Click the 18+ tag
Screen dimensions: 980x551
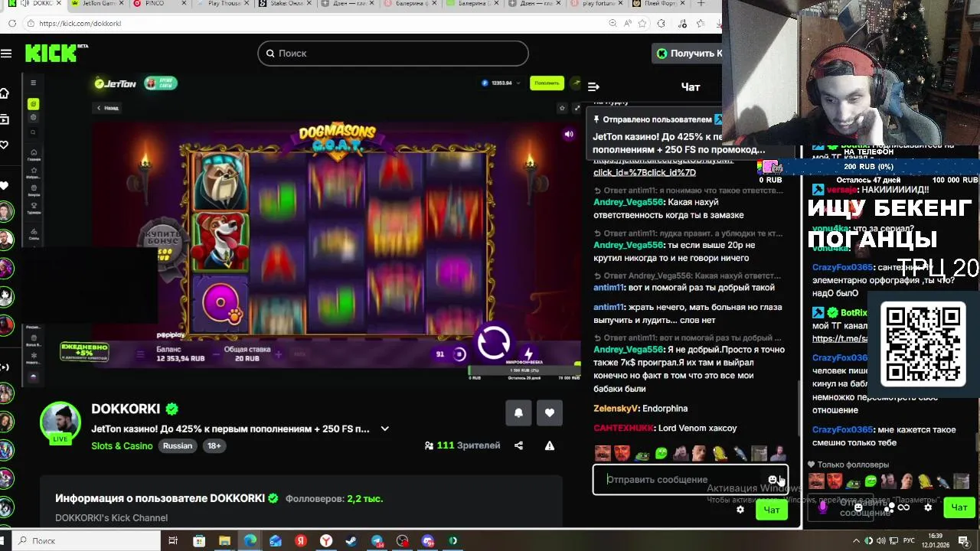coord(214,445)
